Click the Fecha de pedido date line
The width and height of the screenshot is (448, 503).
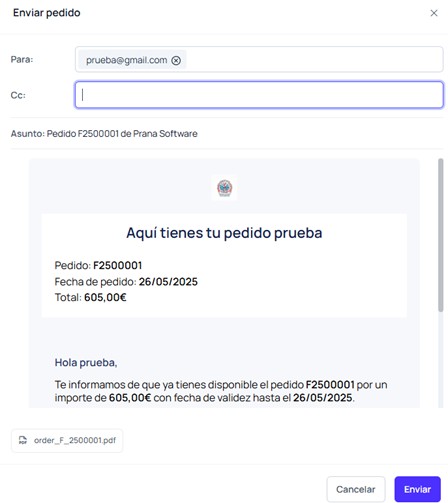[x=126, y=282]
